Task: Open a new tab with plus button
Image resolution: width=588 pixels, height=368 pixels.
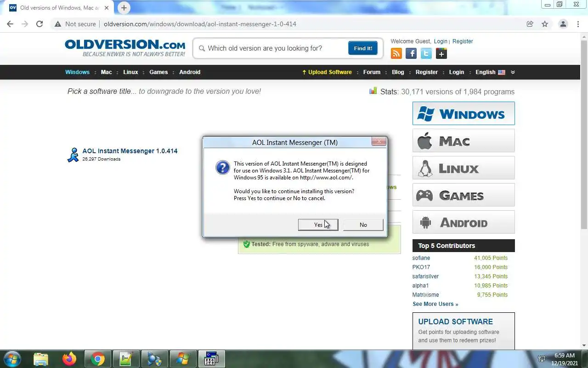Action: pos(124,8)
